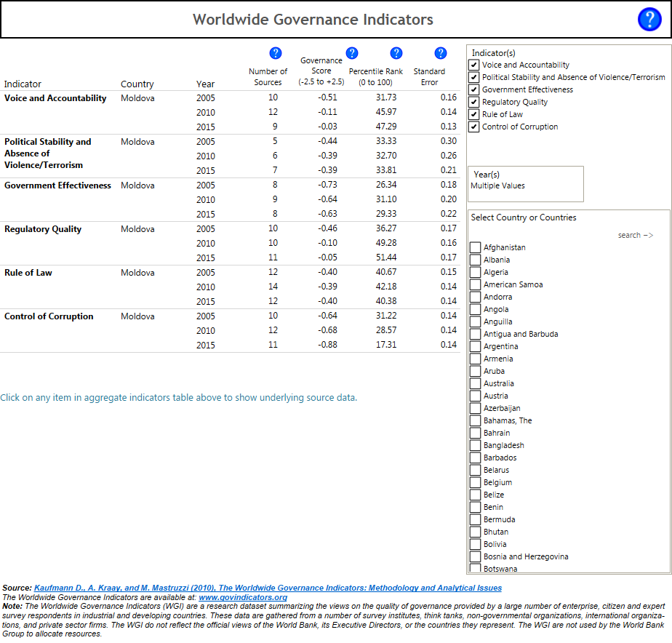Viewport: 672px width, 643px height.
Task: Open the Kaufmann, Kraay, Mastruzzi source link
Action: [x=268, y=588]
